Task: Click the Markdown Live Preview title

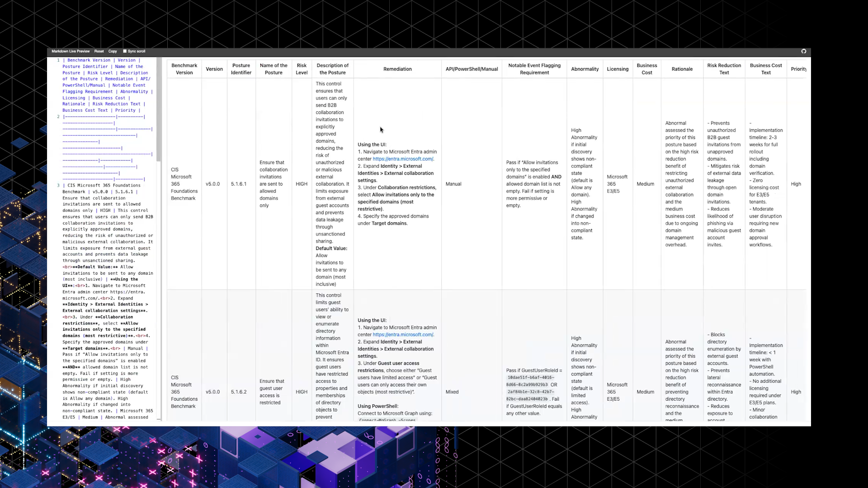Action: pyautogui.click(x=71, y=52)
